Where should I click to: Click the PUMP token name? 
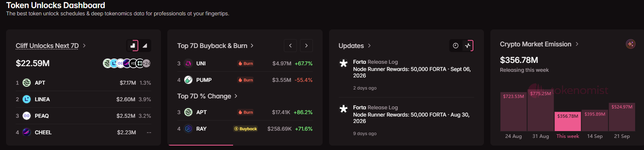pyautogui.click(x=204, y=80)
